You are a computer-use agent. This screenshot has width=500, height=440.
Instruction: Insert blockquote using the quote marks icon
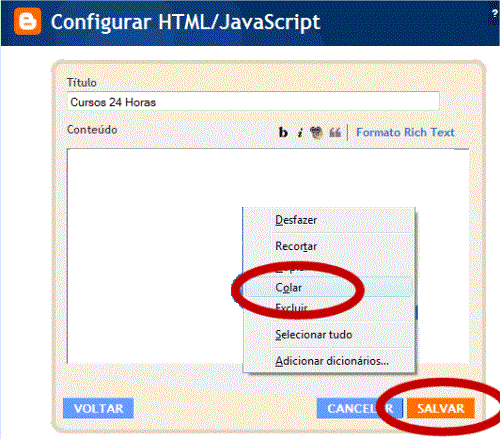pyautogui.click(x=335, y=132)
